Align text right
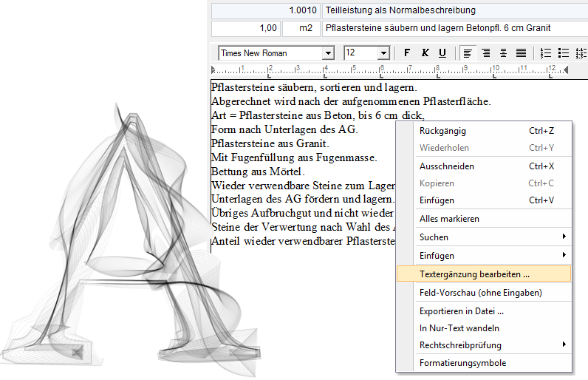Image resolution: width=588 pixels, height=380 pixels. click(503, 53)
